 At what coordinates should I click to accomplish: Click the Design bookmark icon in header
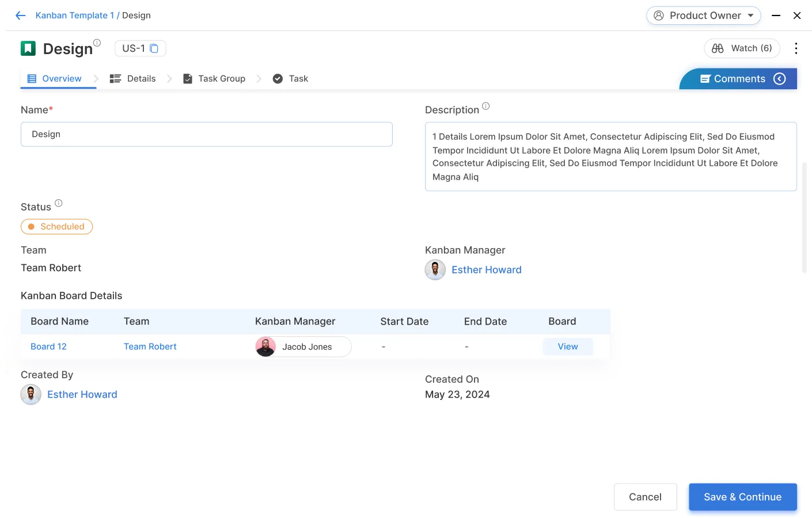point(28,48)
